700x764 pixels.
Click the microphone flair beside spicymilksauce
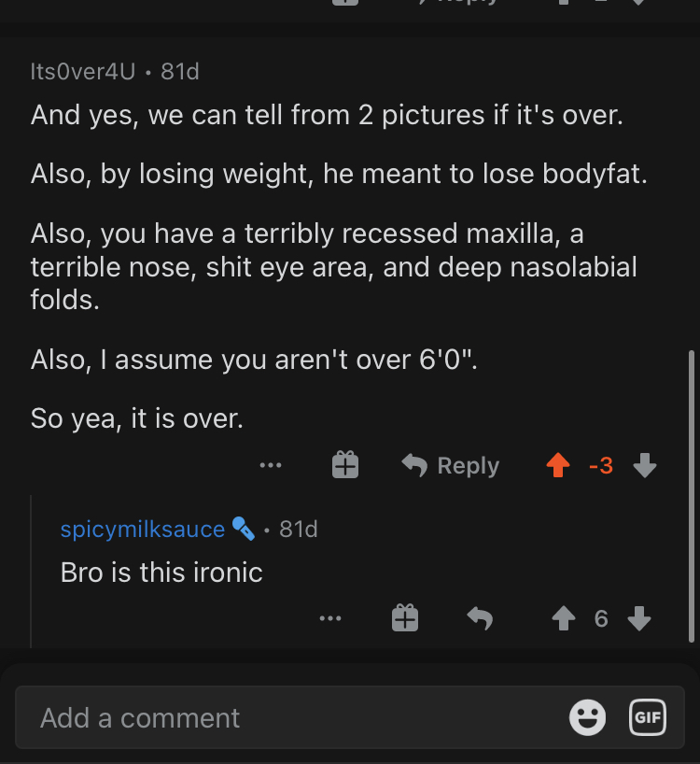243,529
